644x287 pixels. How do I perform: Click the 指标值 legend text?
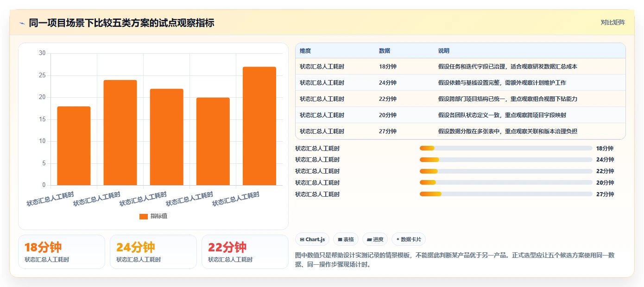[159, 216]
